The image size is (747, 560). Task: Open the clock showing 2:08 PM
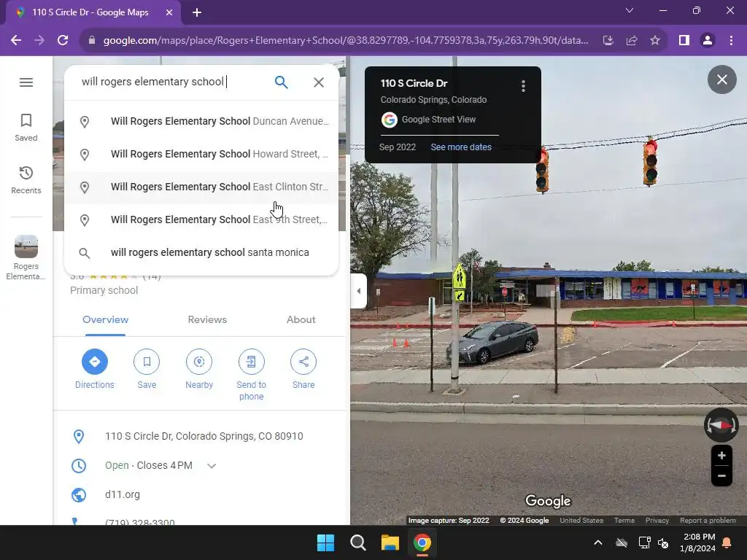pos(698,542)
